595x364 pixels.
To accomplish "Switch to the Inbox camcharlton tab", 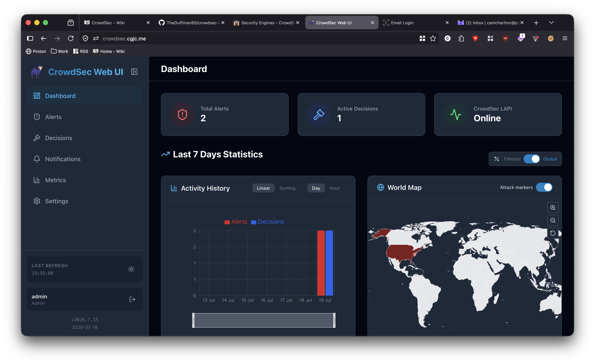I will tap(490, 23).
